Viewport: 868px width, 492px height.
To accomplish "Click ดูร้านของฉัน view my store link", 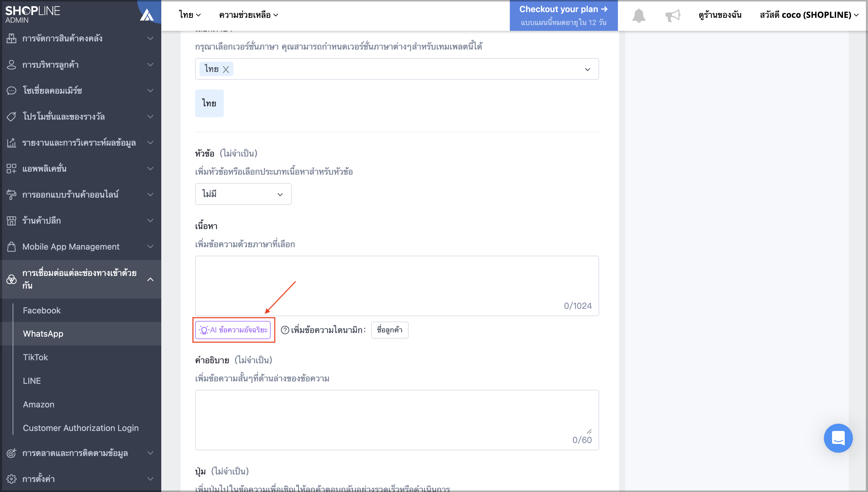I will tap(720, 15).
